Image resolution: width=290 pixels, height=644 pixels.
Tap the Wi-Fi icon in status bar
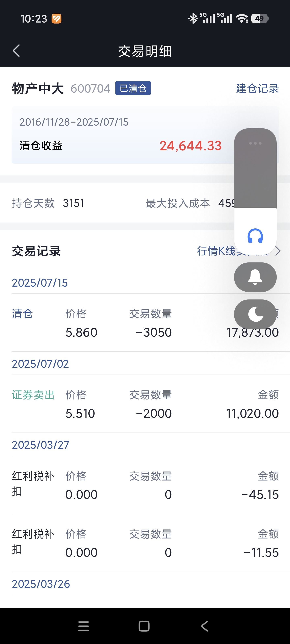point(242,19)
